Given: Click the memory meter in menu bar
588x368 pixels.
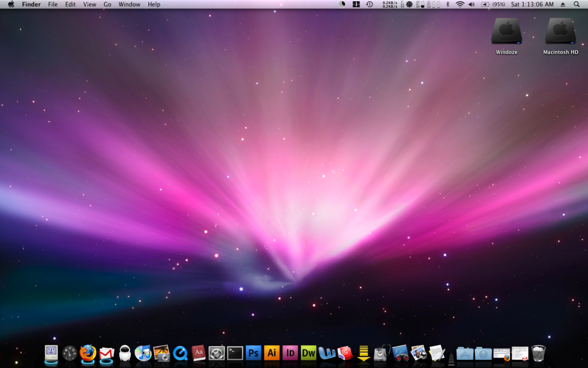Looking at the screenshot, I should click(x=420, y=5).
